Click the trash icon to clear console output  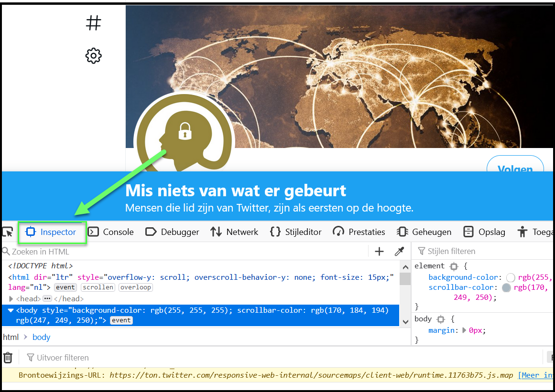pyautogui.click(x=8, y=357)
